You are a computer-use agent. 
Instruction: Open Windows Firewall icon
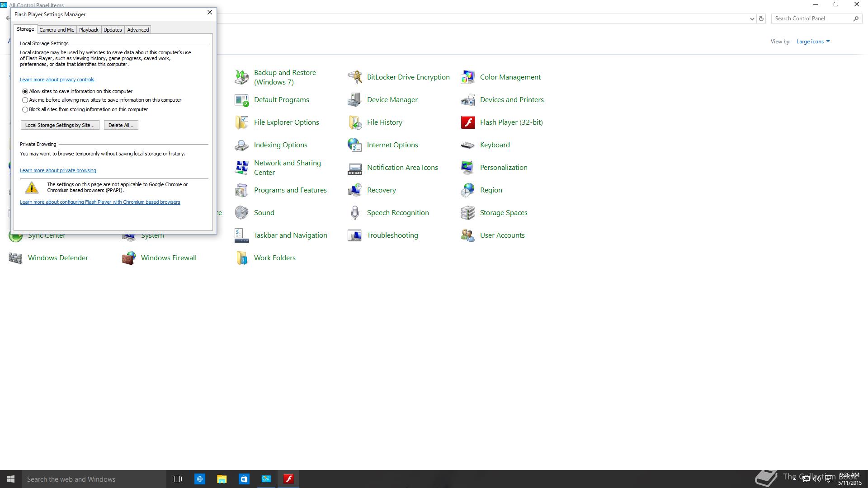pyautogui.click(x=128, y=258)
